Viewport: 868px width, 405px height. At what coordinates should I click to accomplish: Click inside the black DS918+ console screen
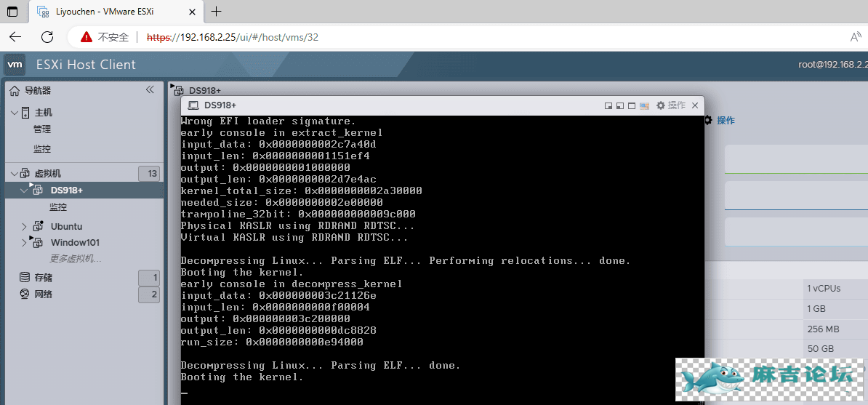(442, 259)
